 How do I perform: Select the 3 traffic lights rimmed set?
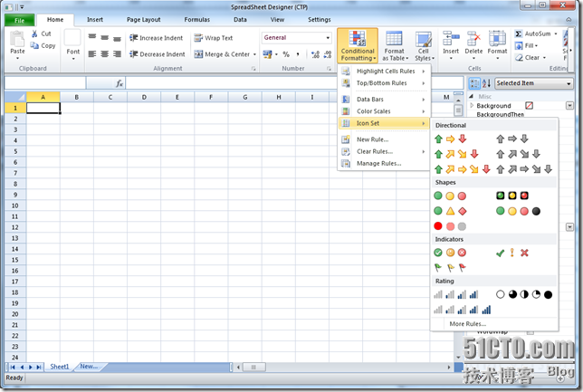512,196
